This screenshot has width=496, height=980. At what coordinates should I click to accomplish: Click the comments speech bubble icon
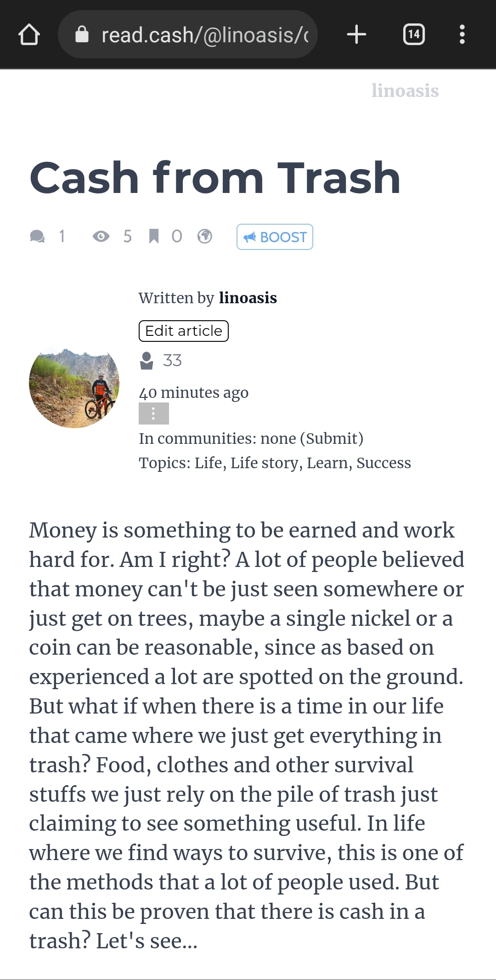37,237
